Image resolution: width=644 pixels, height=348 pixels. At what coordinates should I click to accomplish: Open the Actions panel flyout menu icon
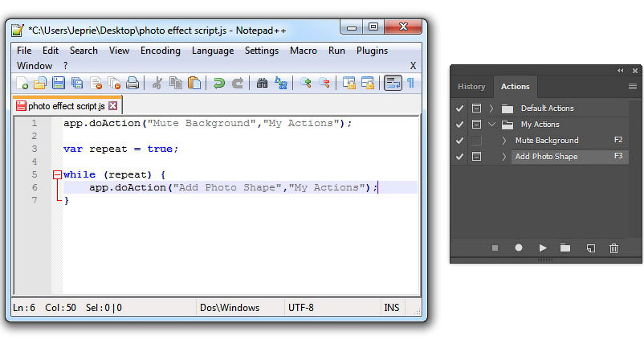(633, 86)
